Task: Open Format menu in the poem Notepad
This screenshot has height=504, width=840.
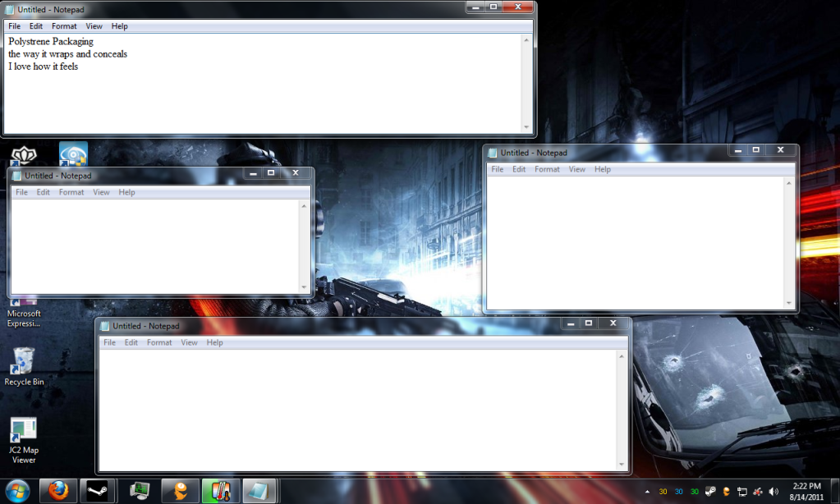Action: [x=64, y=25]
